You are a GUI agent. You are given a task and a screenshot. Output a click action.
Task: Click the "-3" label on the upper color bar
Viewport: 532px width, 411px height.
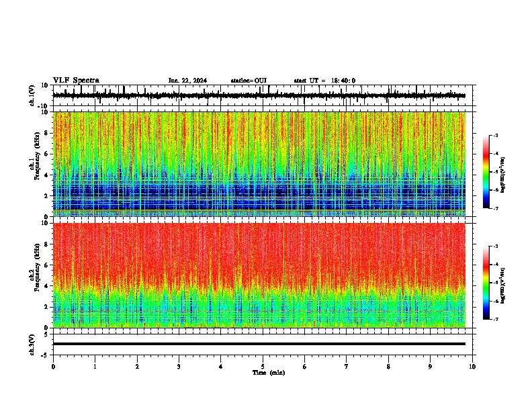pyautogui.click(x=496, y=135)
